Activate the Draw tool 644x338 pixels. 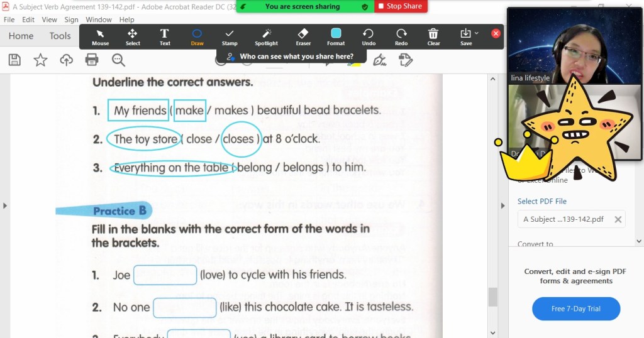tap(197, 36)
